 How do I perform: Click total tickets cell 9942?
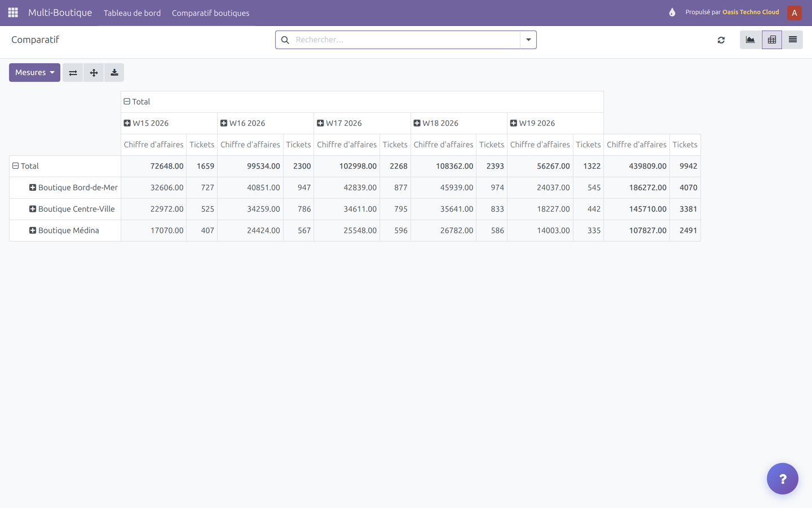[685, 166]
